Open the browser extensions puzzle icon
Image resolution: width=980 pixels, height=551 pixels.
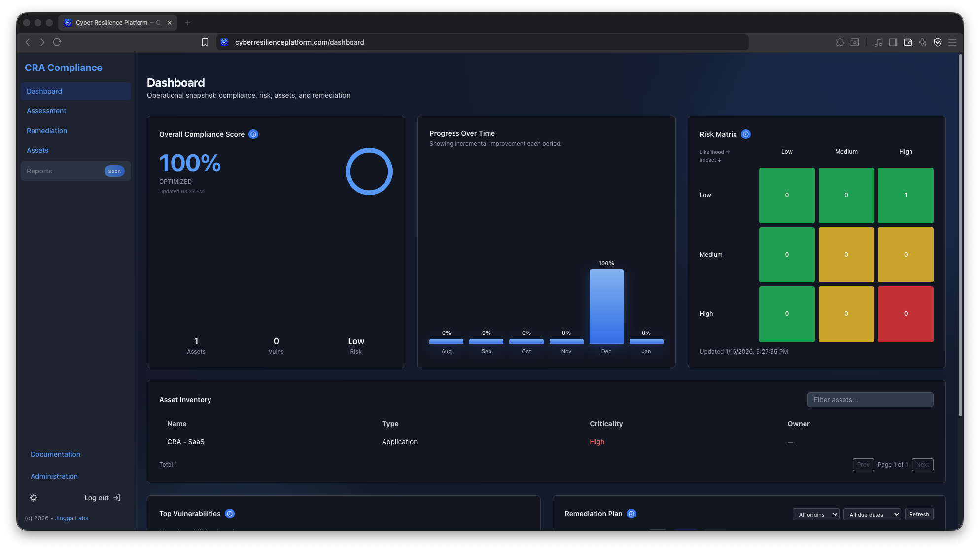coord(840,42)
